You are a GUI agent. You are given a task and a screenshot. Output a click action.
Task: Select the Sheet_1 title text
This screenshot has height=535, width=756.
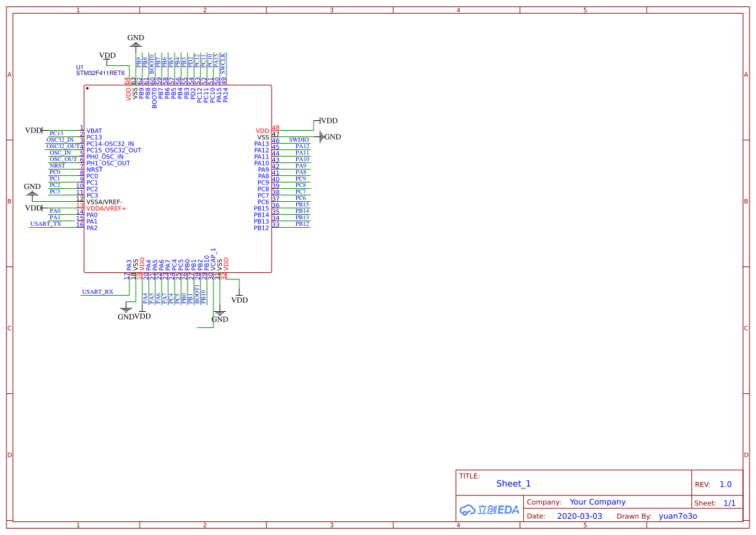point(513,483)
